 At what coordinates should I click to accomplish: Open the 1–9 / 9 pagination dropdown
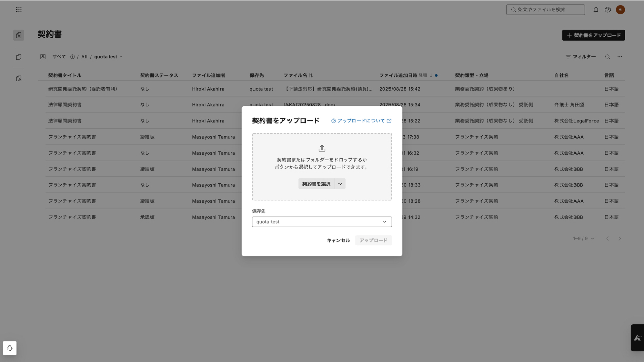[x=584, y=239]
